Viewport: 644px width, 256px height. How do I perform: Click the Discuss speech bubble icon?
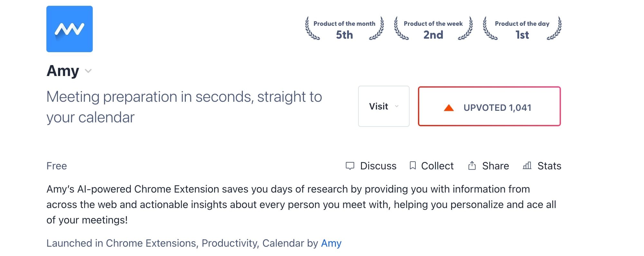pos(350,166)
